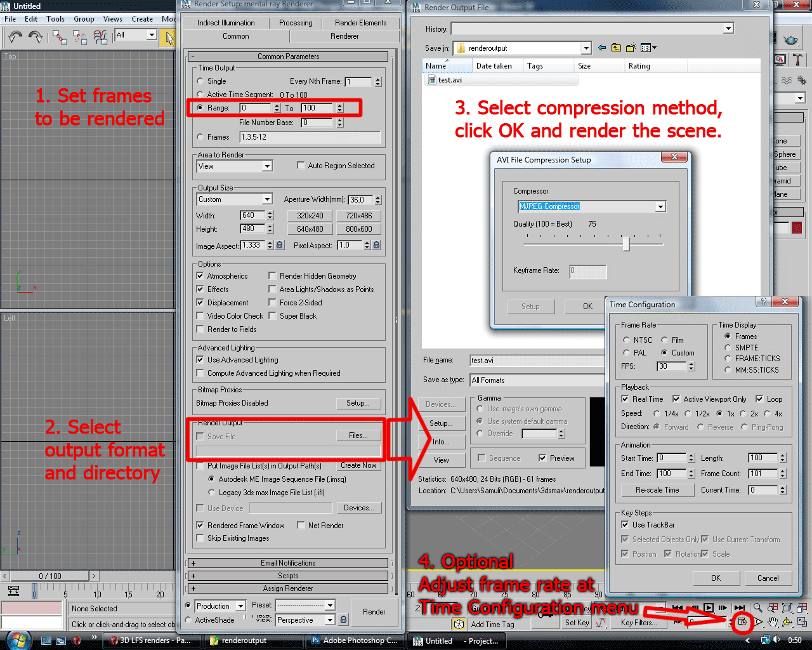Viewport: 812px width, 650px height.
Task: Open the History dropdown
Action: click(728, 29)
